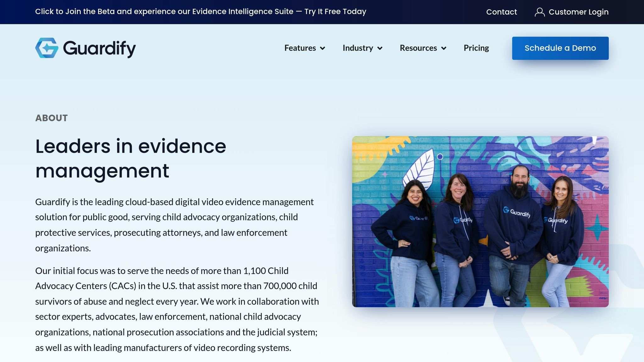644x362 pixels.
Task: Expand the Resources dropdown chevron
Action: 444,48
